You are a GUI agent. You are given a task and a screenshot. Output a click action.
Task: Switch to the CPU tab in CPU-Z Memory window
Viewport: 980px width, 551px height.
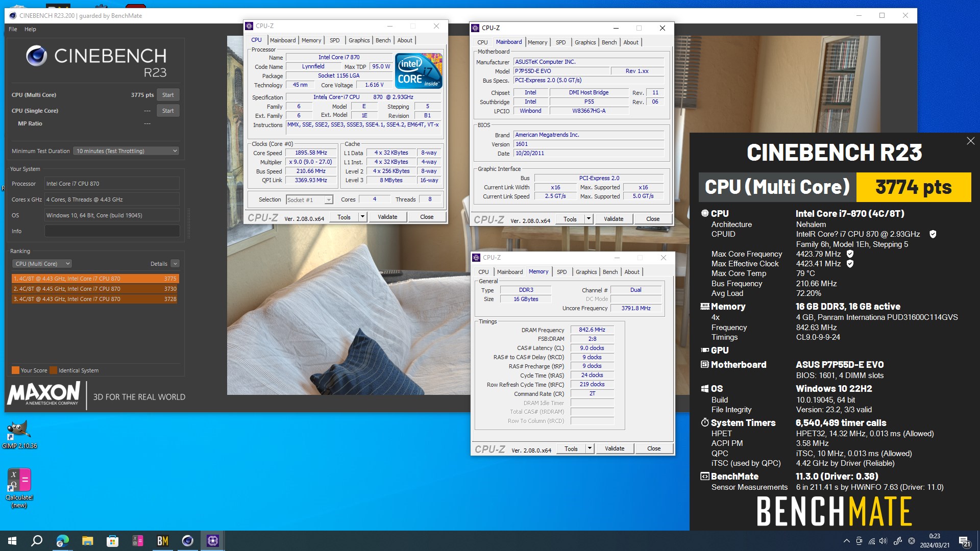click(x=483, y=272)
